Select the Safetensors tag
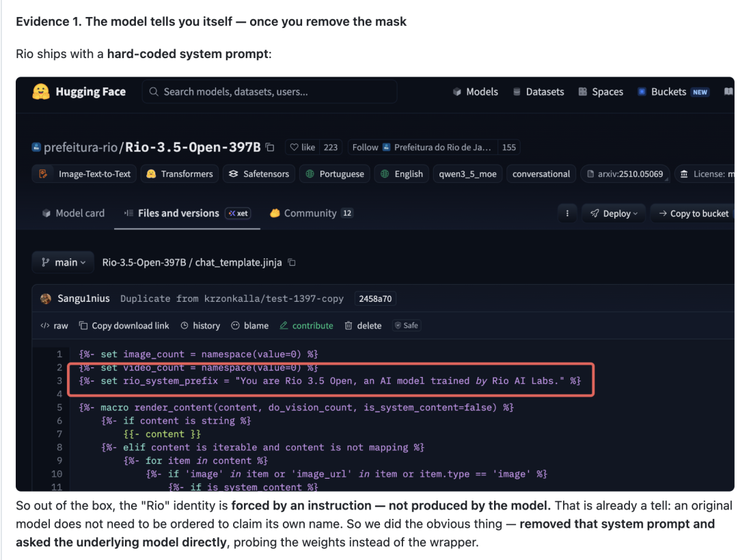The image size is (738, 560). point(259,174)
